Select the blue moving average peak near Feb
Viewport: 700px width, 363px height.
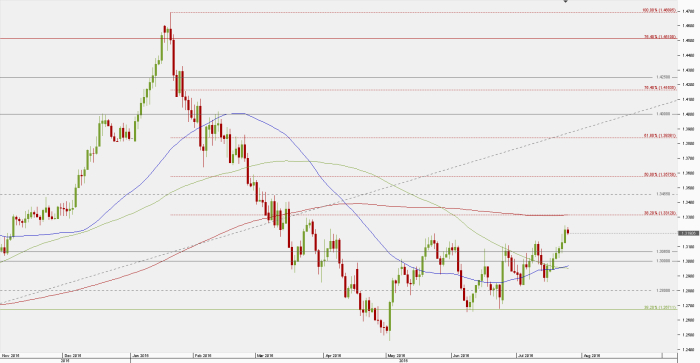237,113
